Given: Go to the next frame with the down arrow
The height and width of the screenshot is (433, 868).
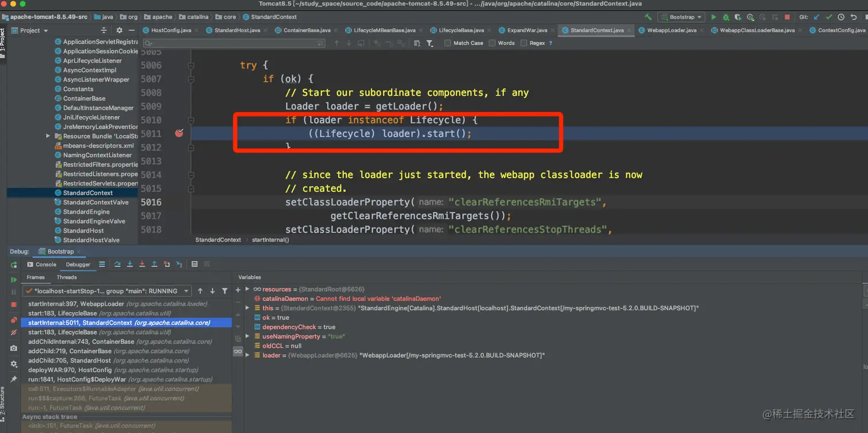Looking at the screenshot, I should click(212, 291).
